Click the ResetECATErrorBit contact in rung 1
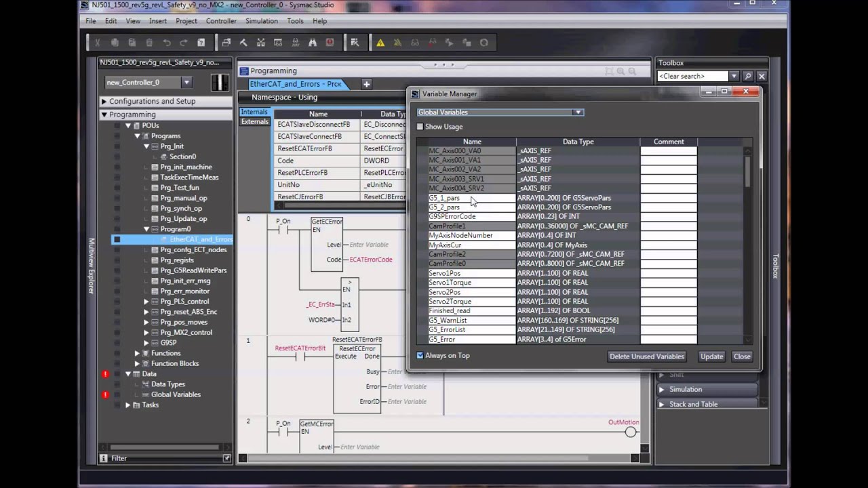 [x=300, y=357]
